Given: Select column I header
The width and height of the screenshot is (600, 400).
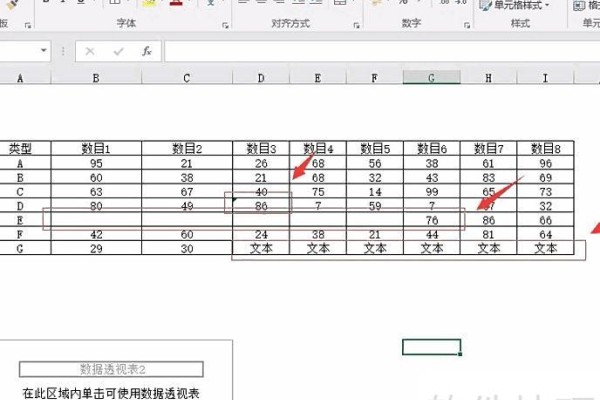Looking at the screenshot, I should [x=545, y=78].
